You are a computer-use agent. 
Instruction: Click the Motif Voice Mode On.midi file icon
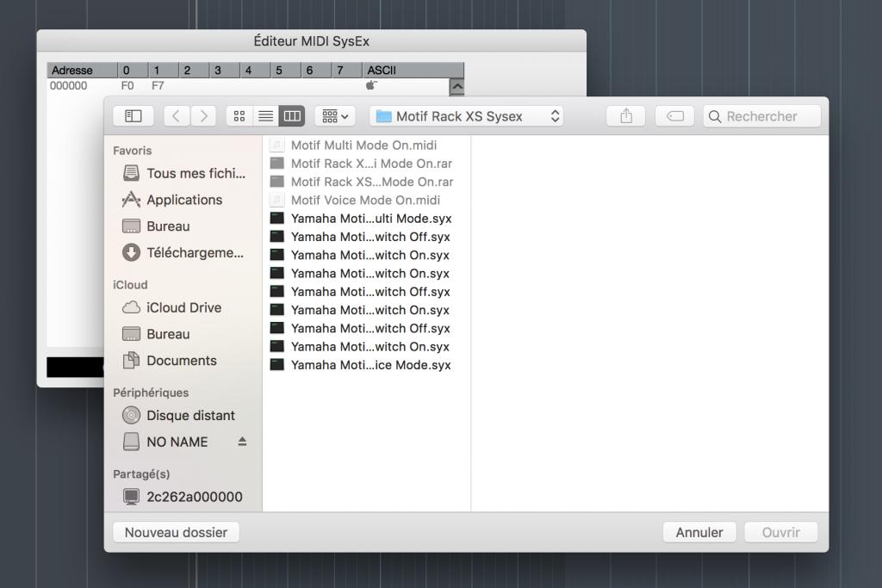click(x=276, y=200)
